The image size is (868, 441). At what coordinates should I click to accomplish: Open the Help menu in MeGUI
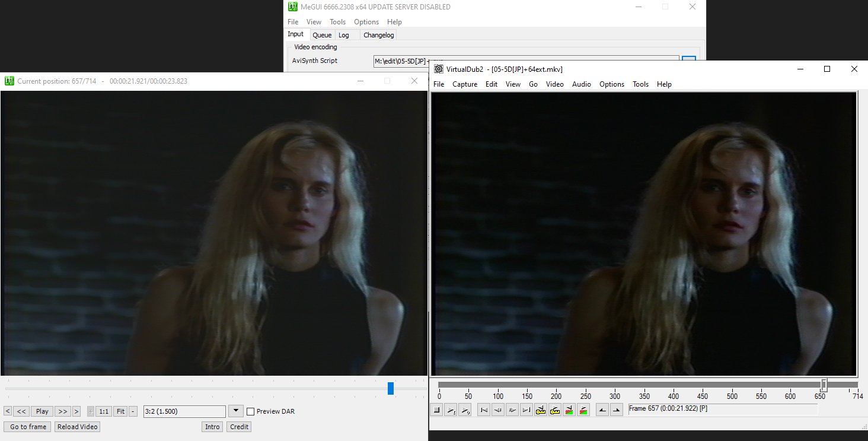point(394,22)
